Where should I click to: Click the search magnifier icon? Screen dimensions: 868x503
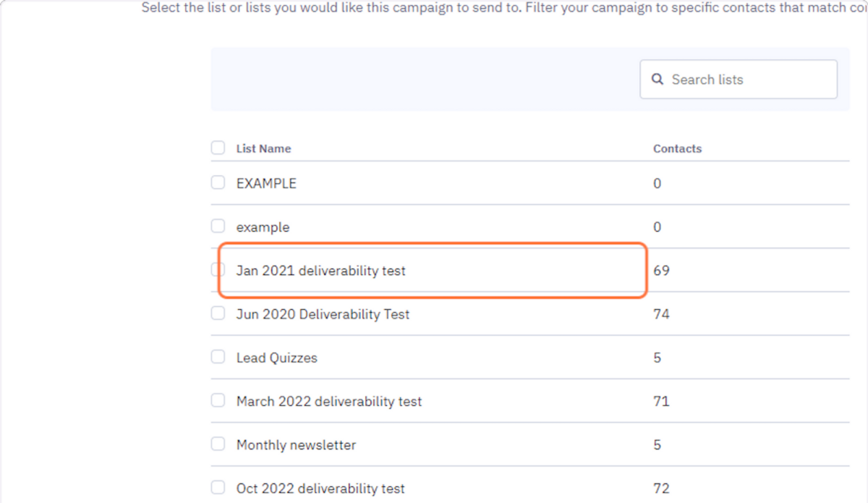pos(657,79)
